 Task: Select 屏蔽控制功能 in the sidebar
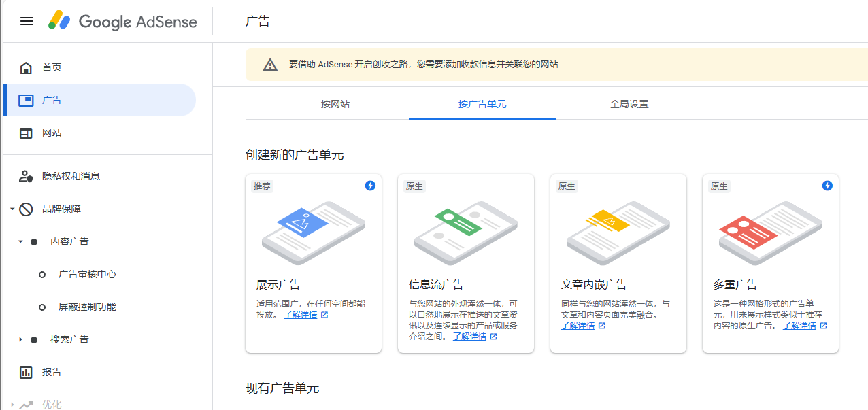pos(87,307)
